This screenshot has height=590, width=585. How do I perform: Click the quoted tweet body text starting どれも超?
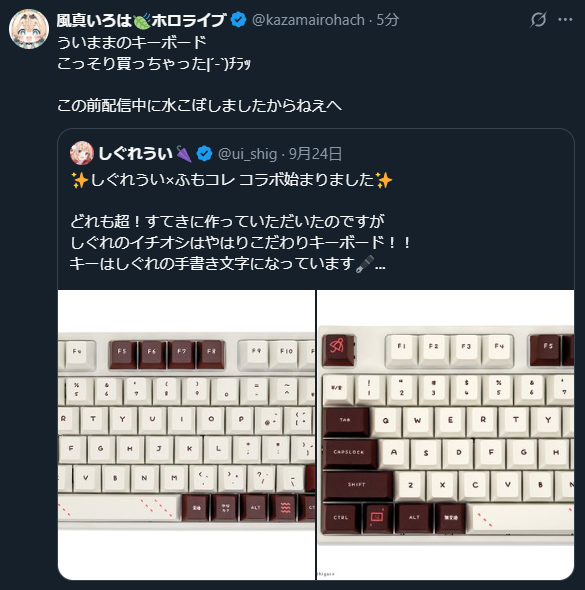click(x=240, y=242)
